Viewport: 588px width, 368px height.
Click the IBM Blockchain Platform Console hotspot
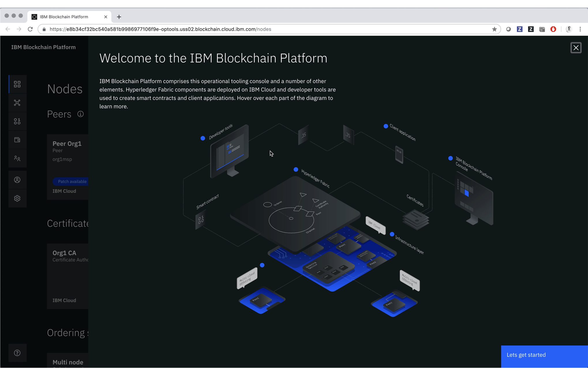click(x=450, y=158)
